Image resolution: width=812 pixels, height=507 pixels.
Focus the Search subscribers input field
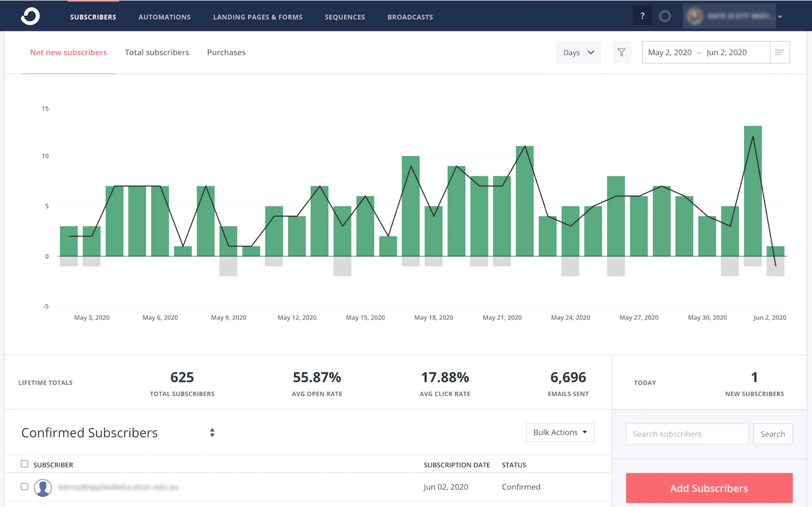pyautogui.click(x=687, y=434)
